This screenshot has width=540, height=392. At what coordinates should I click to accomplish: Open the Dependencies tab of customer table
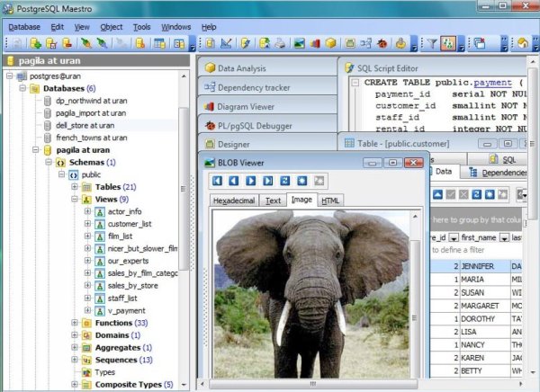point(498,172)
